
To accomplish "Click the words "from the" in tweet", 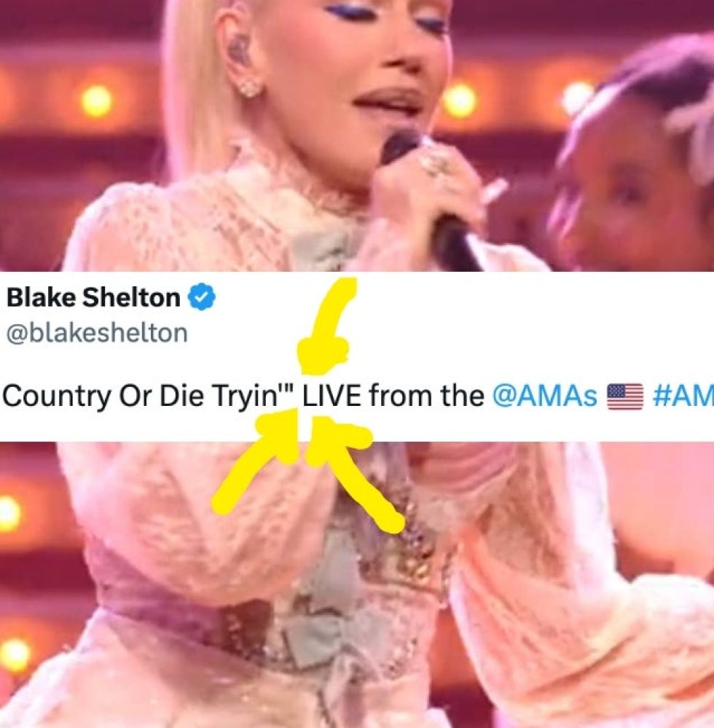I will tap(426, 396).
